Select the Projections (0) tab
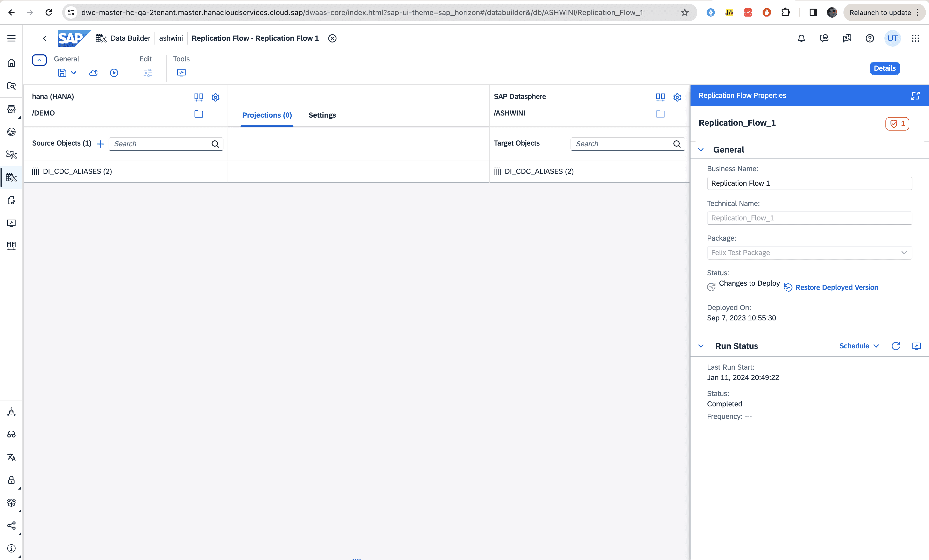The width and height of the screenshot is (929, 560). [266, 115]
